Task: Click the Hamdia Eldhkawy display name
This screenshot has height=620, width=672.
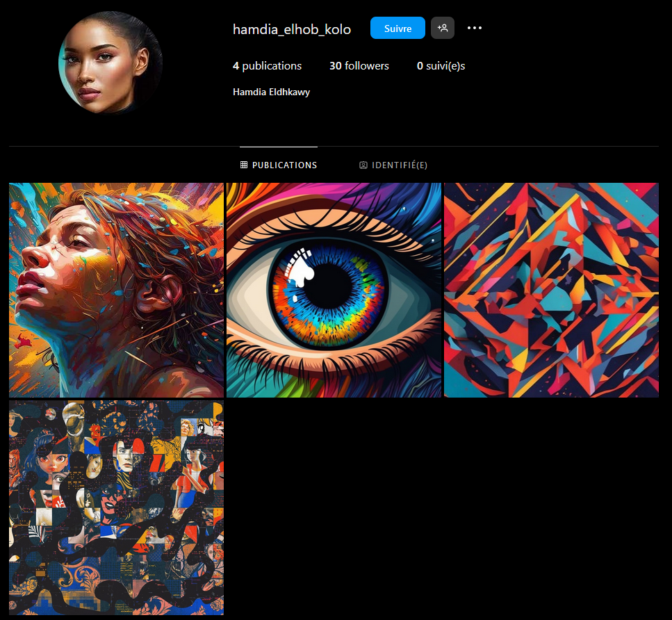Action: click(271, 92)
